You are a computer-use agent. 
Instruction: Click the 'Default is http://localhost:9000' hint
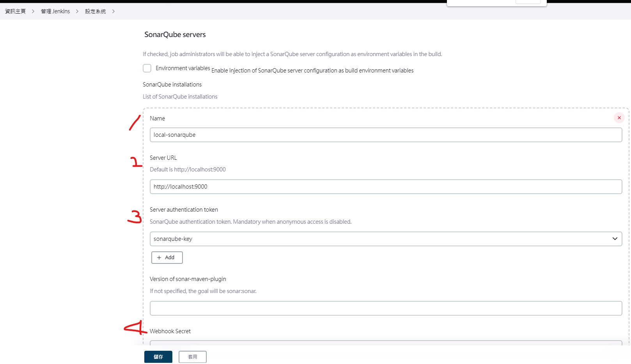point(188,170)
